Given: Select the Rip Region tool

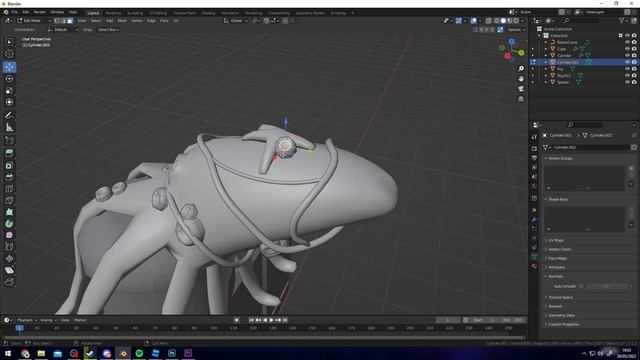Looking at the screenshot, I should pyautogui.click(x=9, y=282).
